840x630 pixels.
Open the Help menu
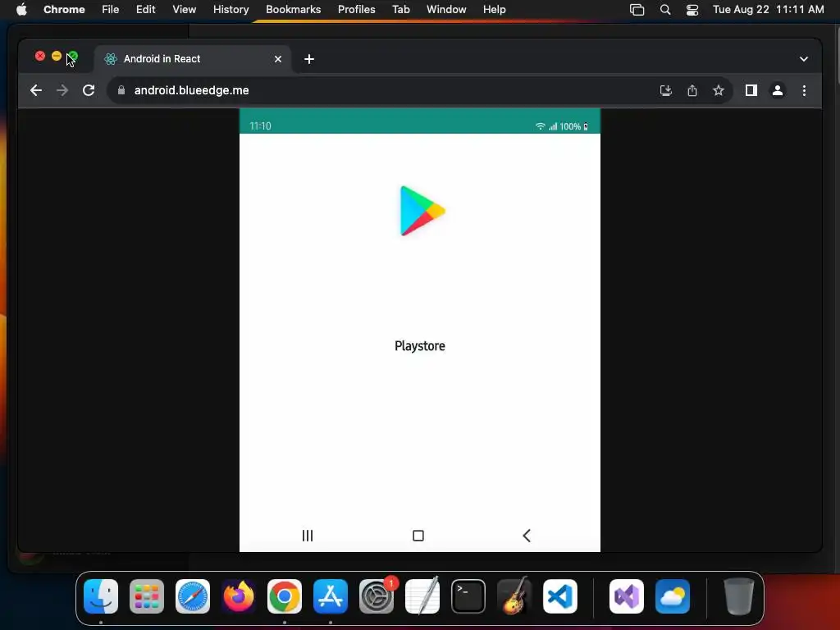click(x=495, y=10)
